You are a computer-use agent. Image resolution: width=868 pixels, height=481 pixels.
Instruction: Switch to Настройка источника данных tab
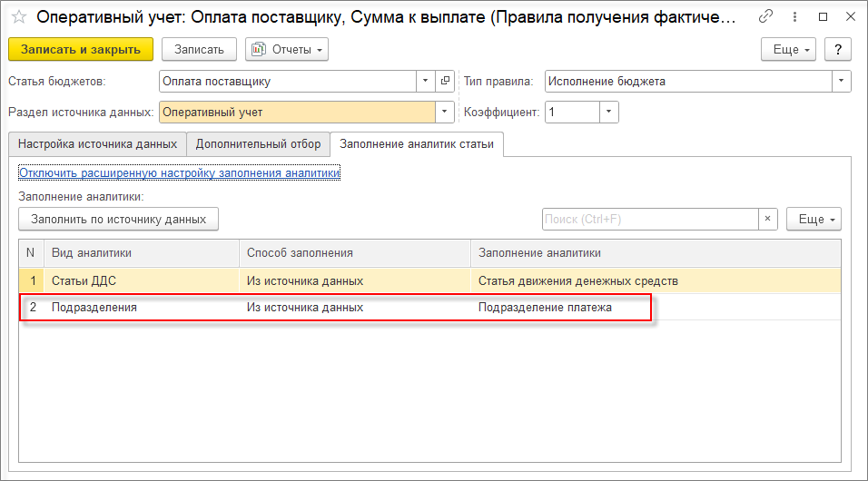97,143
